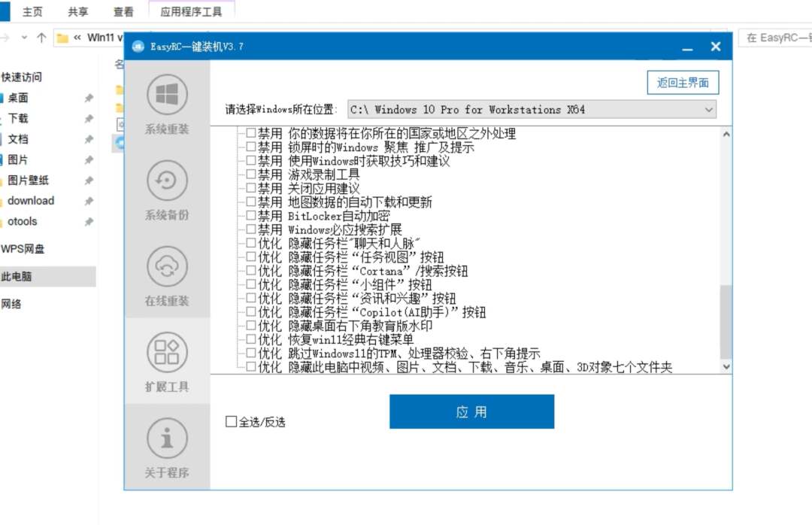The height and width of the screenshot is (525, 812).
Task: Enable 禁用 游戏录制工具 checkbox
Action: 250,174
